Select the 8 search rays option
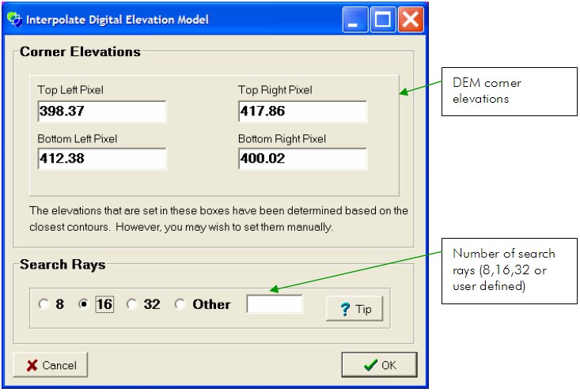The width and height of the screenshot is (580, 392). [x=44, y=305]
